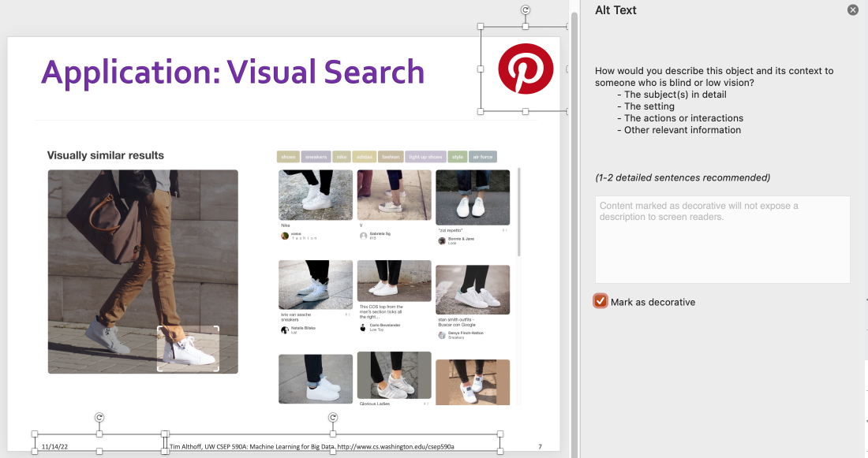Click the 'light up shoes' tag
Viewport: 868px width, 458px height.
[425, 157]
